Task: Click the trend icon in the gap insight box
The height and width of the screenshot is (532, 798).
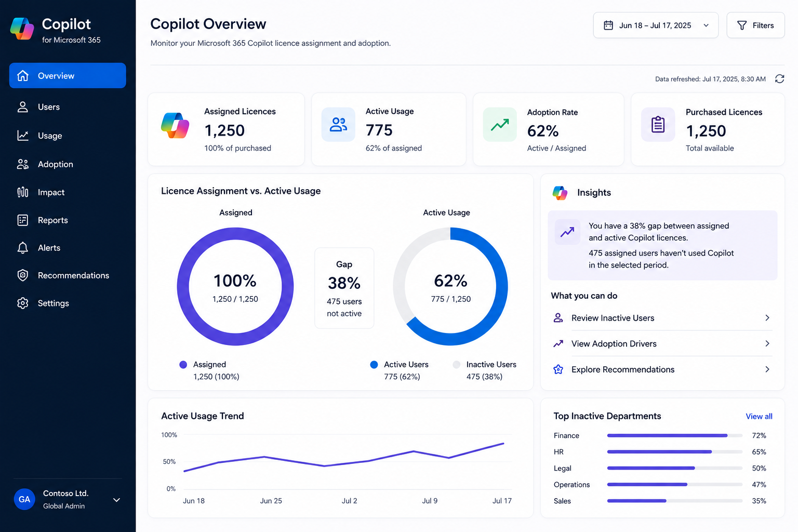Action: pos(567,232)
